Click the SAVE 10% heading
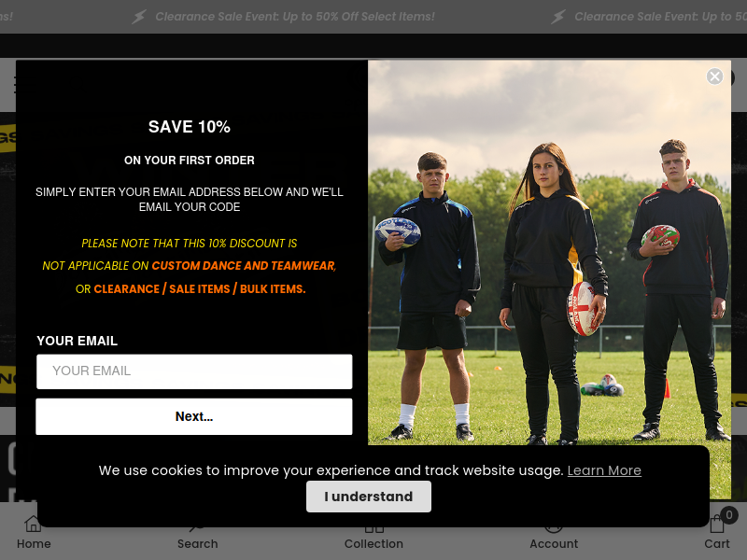 pyautogui.click(x=190, y=127)
